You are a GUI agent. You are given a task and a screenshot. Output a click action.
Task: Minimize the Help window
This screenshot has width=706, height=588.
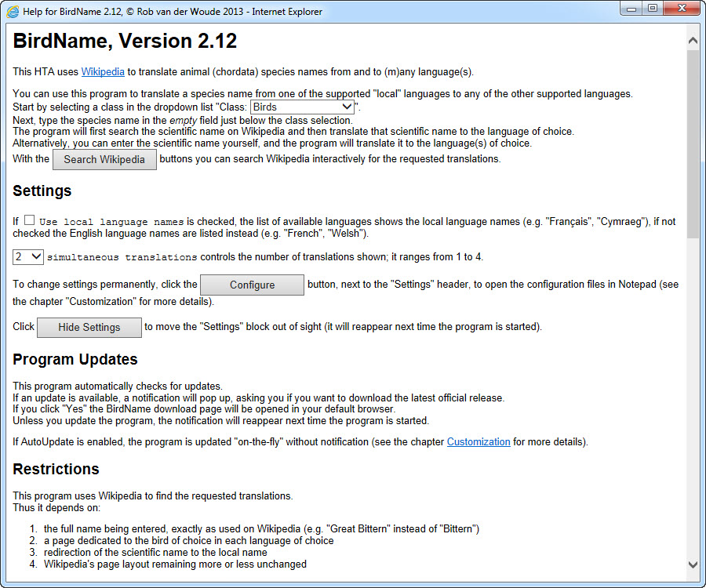point(631,9)
